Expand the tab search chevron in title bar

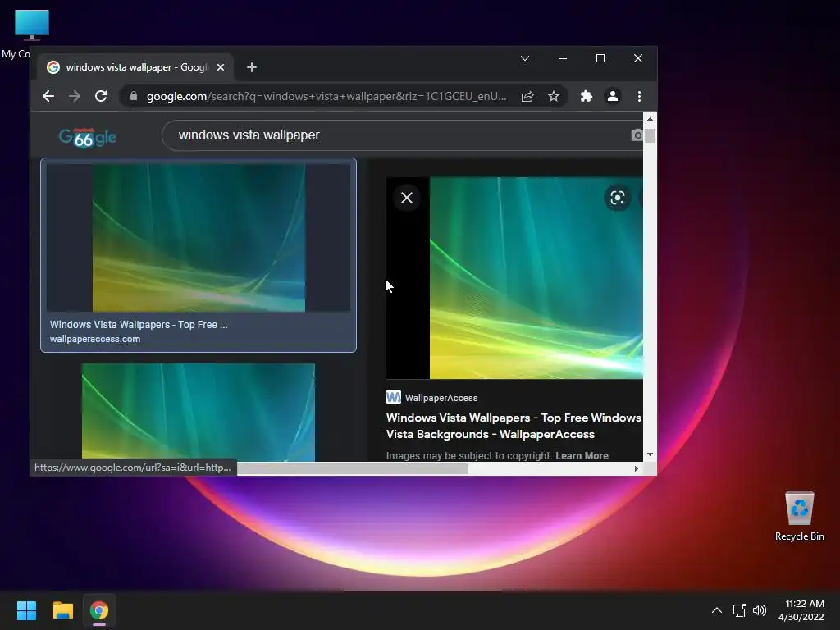[x=525, y=58]
